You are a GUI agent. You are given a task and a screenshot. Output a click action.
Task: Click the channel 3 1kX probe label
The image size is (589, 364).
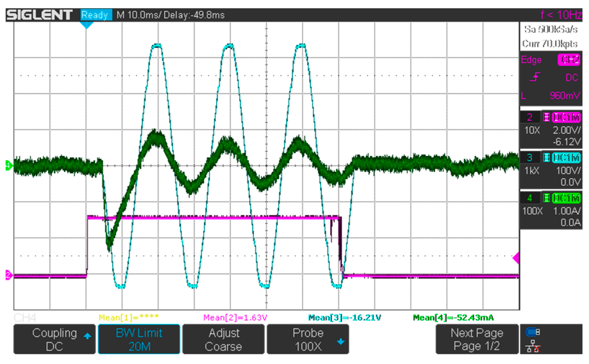coord(532,170)
